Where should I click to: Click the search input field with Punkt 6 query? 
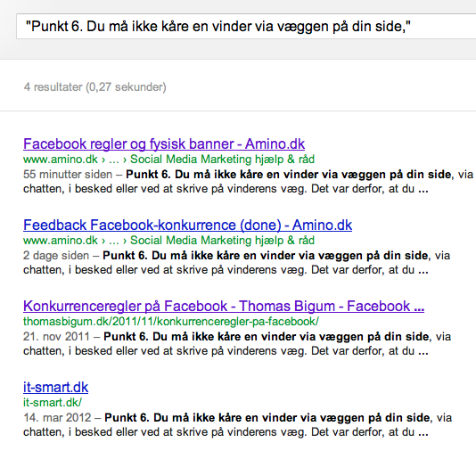[x=246, y=26]
